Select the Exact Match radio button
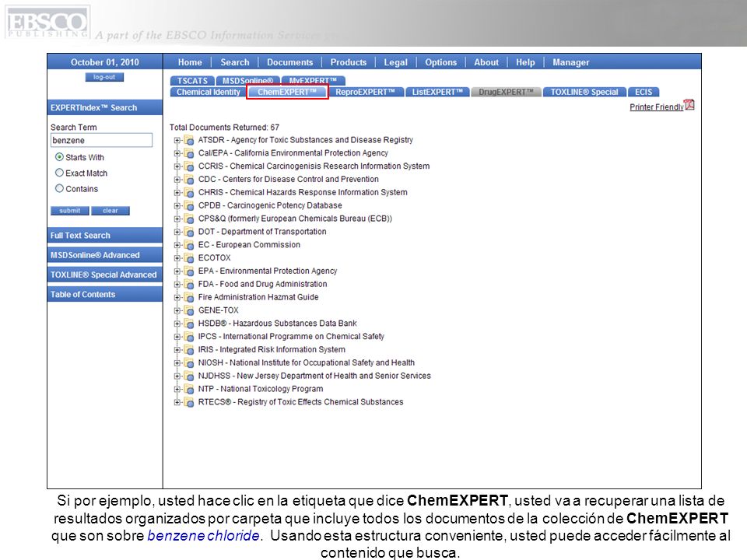This screenshot has height=560, width=747. (60, 173)
